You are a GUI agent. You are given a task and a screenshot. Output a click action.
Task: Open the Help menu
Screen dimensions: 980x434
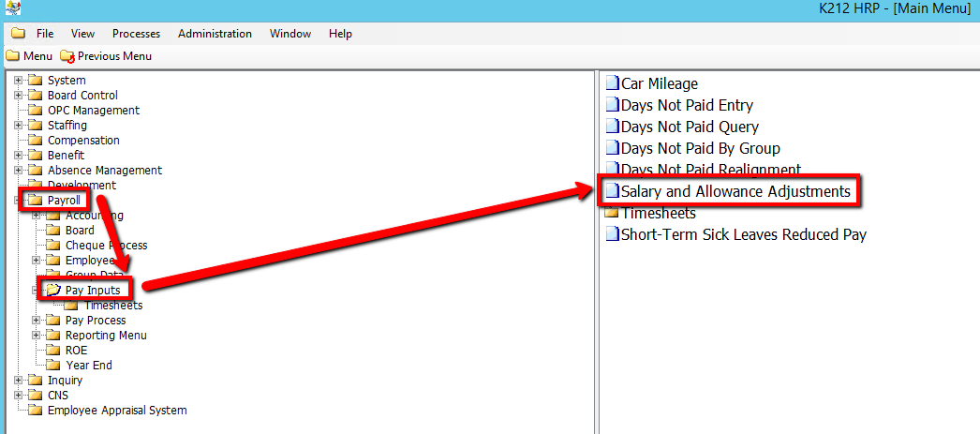click(x=340, y=34)
